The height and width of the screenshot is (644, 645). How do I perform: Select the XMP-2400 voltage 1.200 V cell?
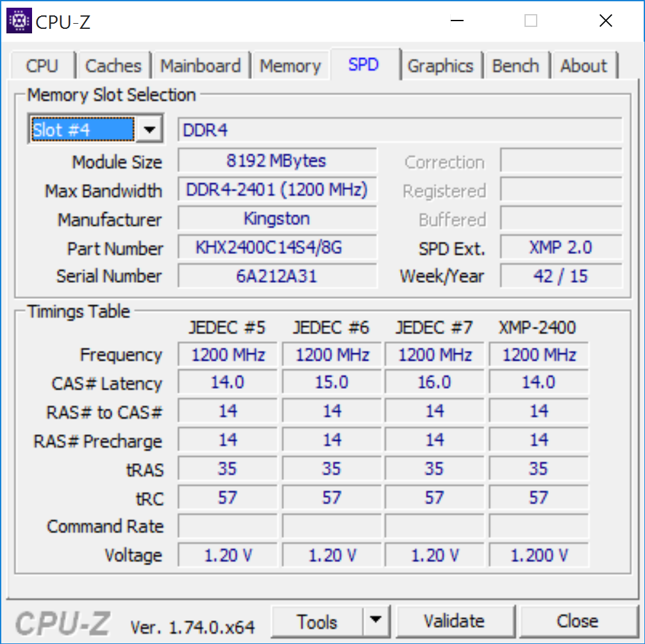(x=539, y=555)
